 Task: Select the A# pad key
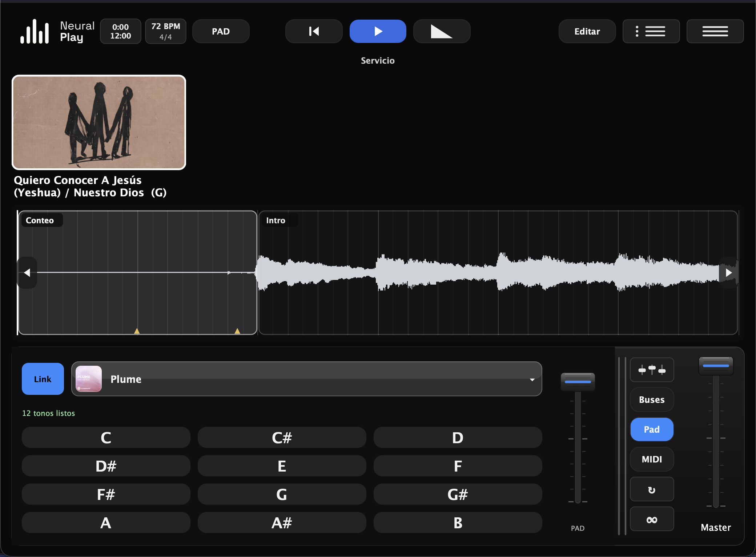click(x=282, y=522)
